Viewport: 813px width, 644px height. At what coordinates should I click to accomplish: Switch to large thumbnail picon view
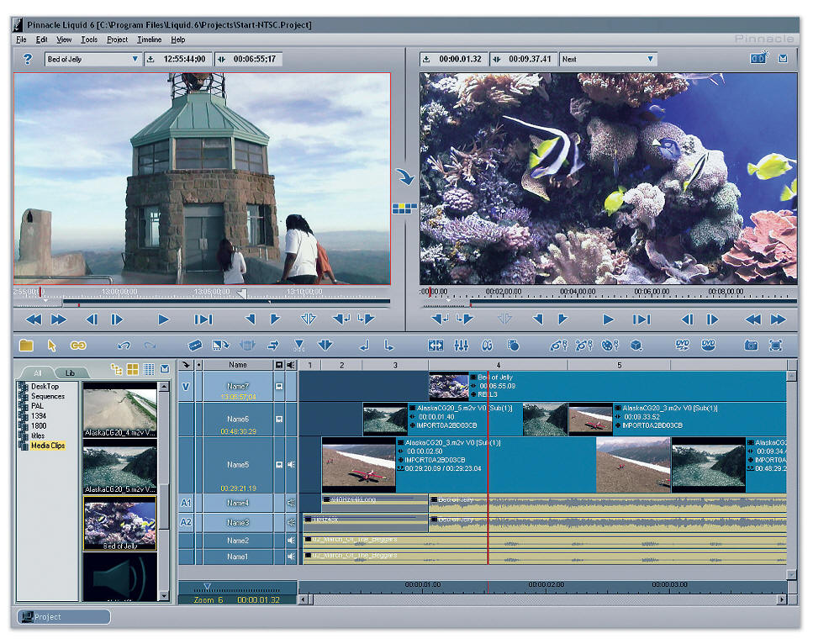pos(133,370)
